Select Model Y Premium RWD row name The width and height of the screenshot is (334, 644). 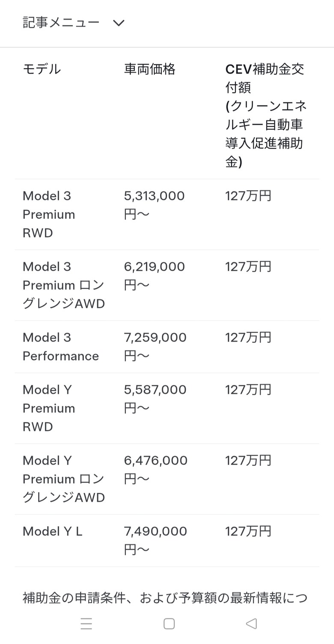49,408
